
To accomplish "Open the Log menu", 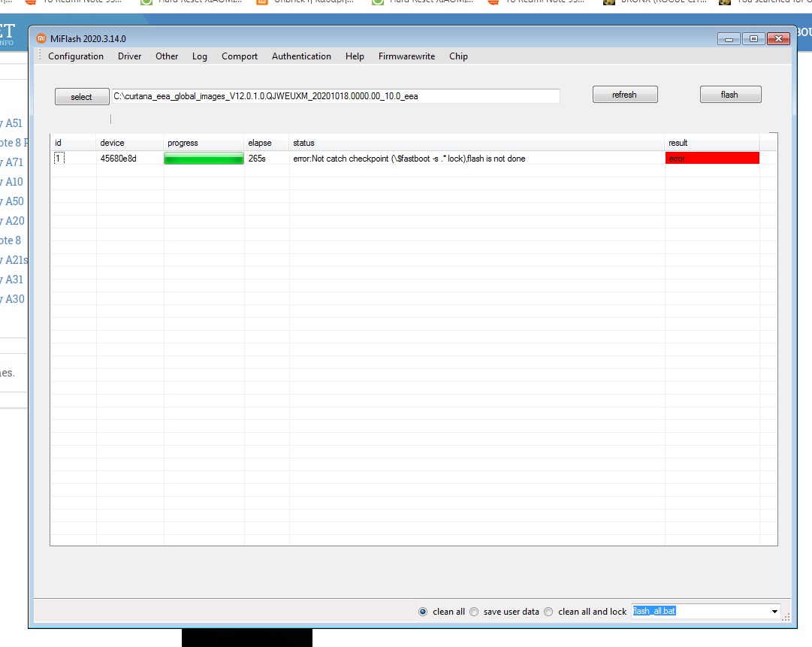I will pyautogui.click(x=199, y=56).
